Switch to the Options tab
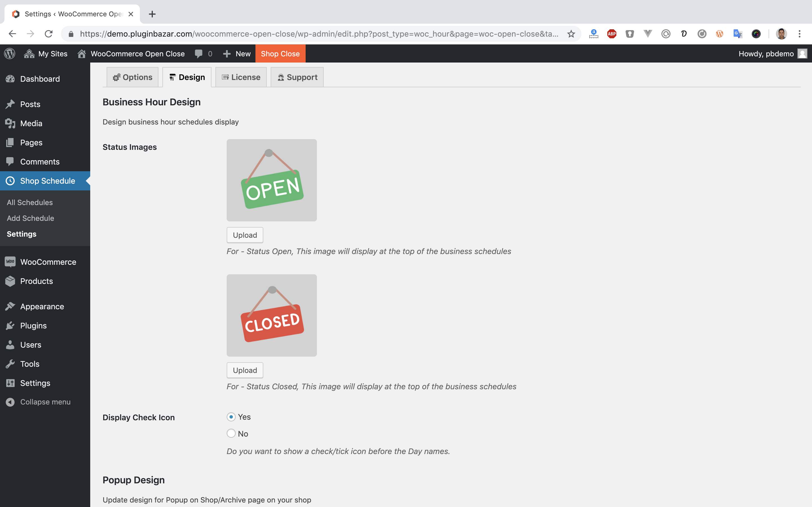This screenshot has width=812, height=507. 133,77
